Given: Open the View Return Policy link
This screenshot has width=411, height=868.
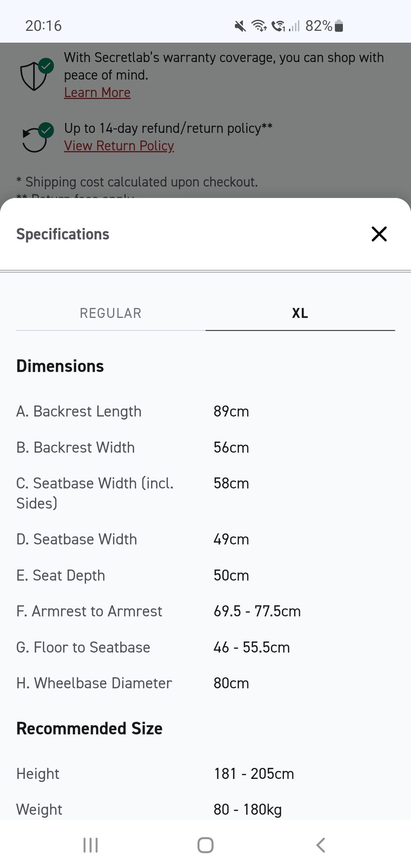Looking at the screenshot, I should [119, 146].
